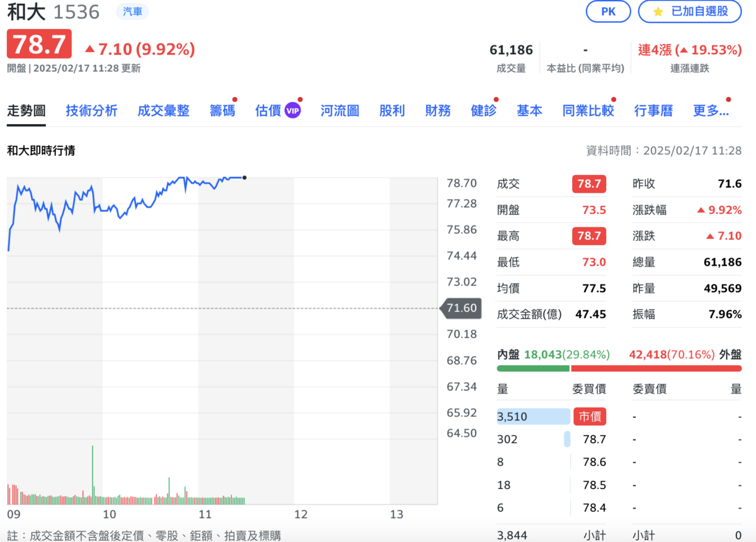
Task: Open the 財務 tab
Action: point(437,110)
